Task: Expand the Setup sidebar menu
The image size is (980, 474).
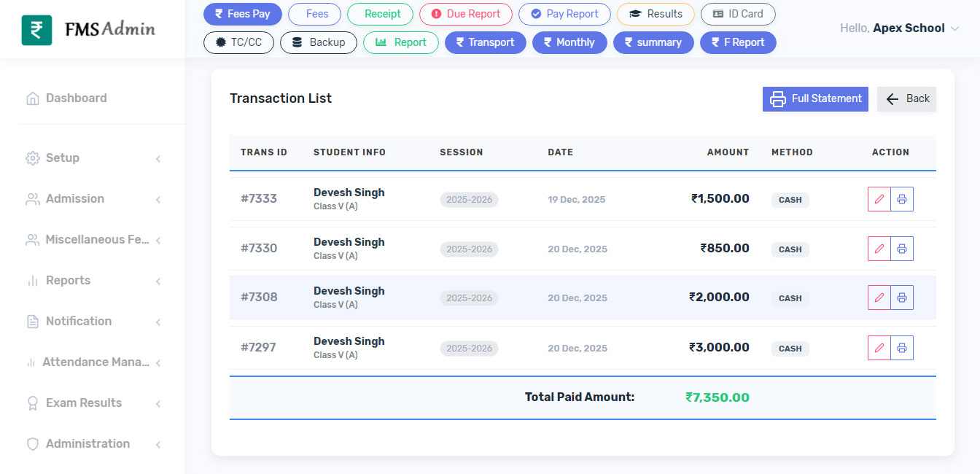Action: [93, 158]
